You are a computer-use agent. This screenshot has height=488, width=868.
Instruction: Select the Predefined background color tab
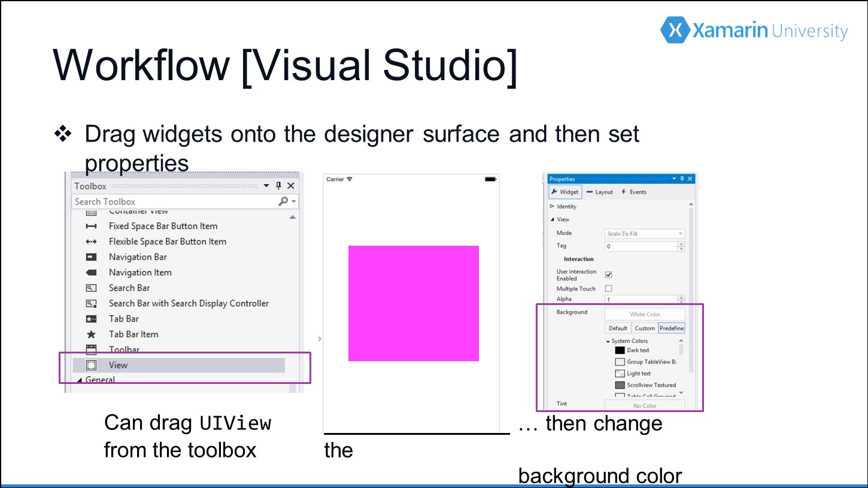pyautogui.click(x=672, y=328)
